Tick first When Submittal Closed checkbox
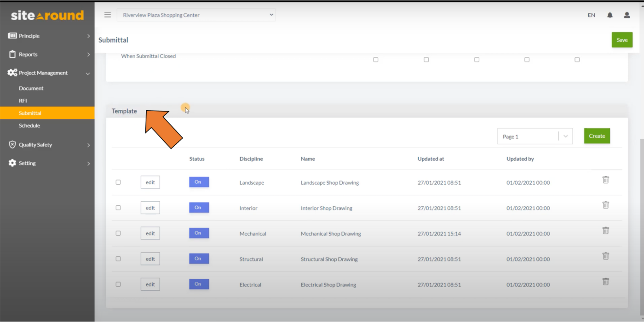The height and width of the screenshot is (322, 644). coord(376,60)
